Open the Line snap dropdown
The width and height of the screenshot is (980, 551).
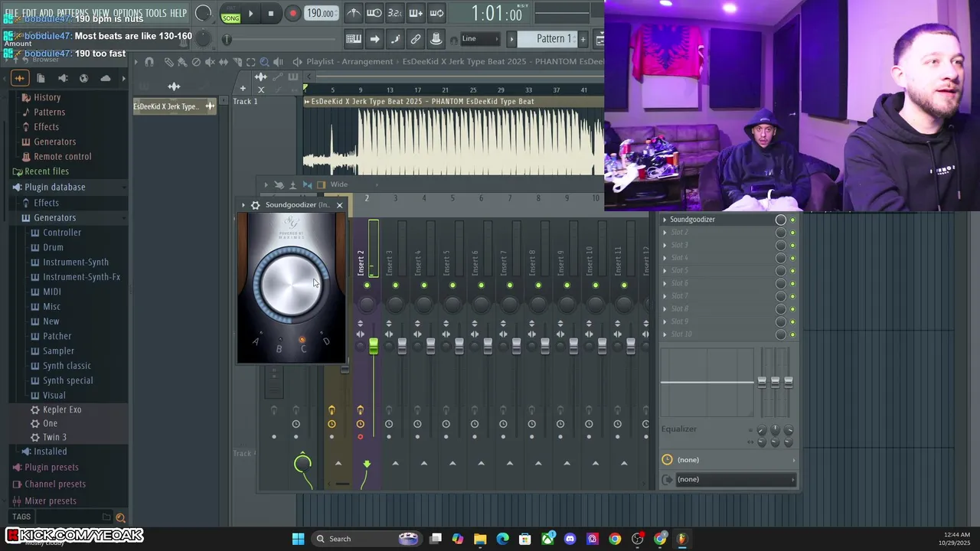click(479, 39)
